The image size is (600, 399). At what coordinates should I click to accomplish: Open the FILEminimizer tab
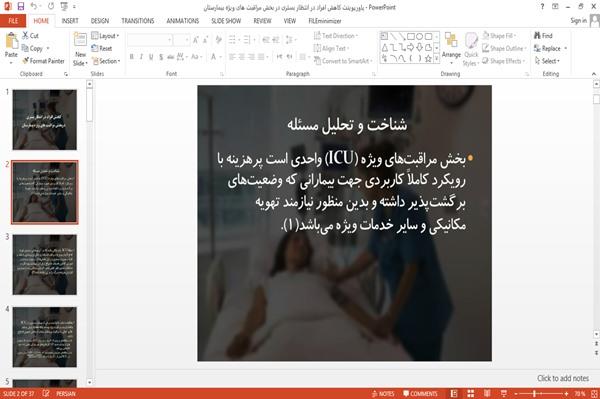point(325,21)
